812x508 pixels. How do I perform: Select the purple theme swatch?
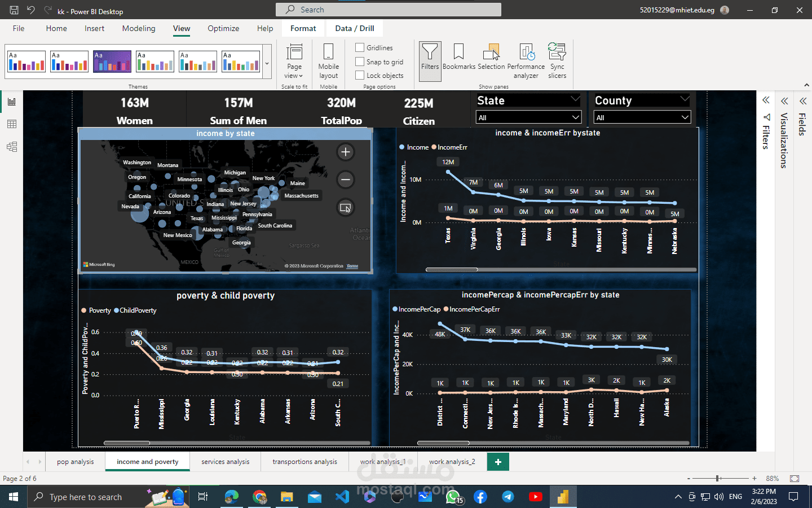click(x=112, y=62)
